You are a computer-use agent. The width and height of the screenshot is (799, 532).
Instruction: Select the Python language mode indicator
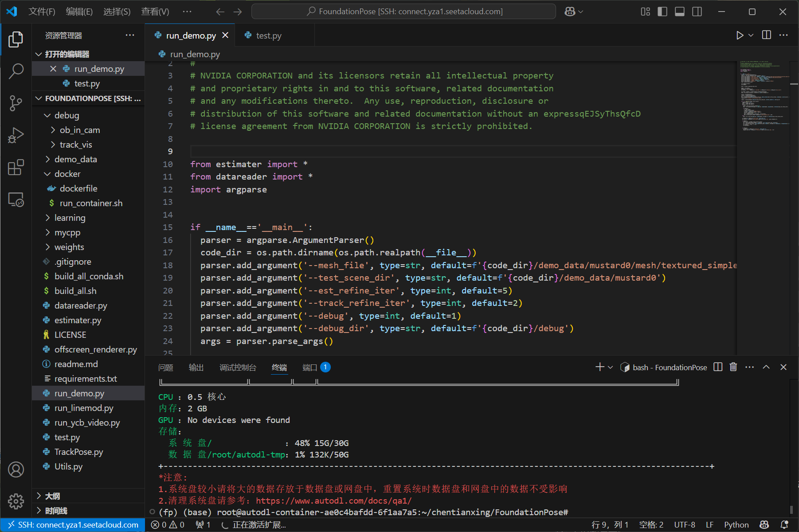point(736,525)
